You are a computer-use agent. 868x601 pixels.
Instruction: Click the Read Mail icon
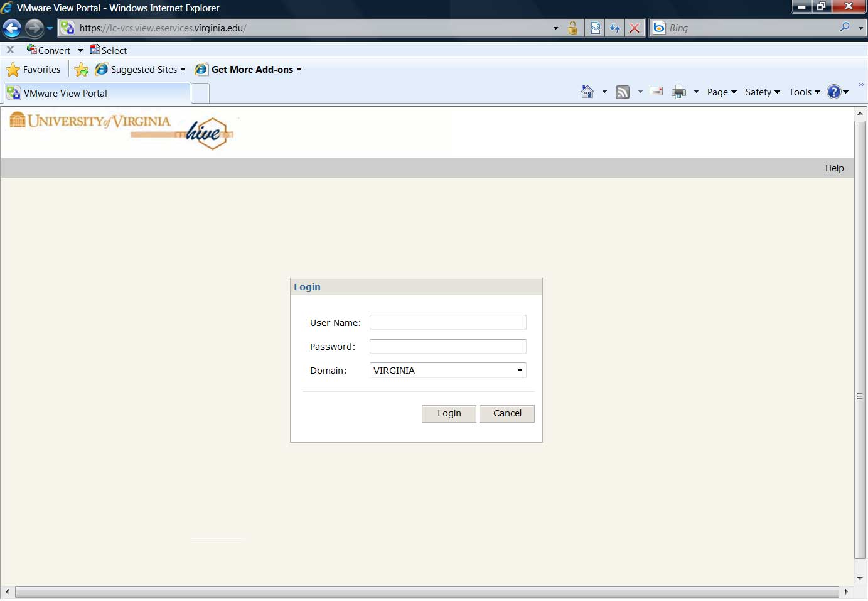(656, 92)
